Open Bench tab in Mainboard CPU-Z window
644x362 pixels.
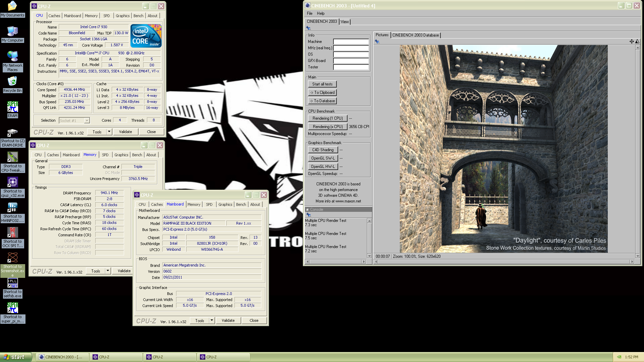pyautogui.click(x=241, y=204)
